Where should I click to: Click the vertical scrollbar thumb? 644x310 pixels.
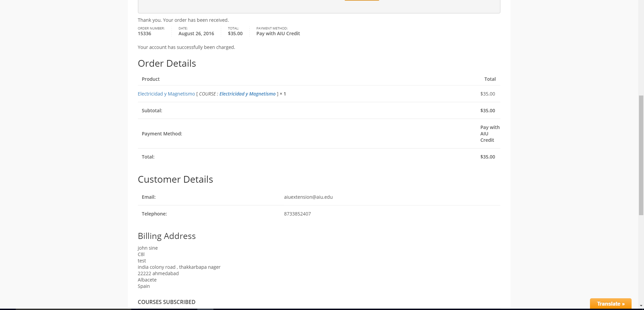(641, 154)
